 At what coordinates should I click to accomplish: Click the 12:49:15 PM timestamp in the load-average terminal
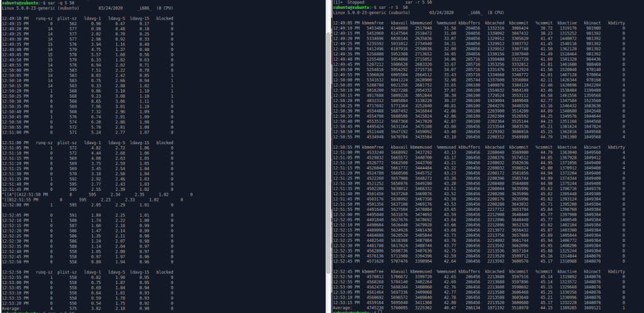(13, 23)
